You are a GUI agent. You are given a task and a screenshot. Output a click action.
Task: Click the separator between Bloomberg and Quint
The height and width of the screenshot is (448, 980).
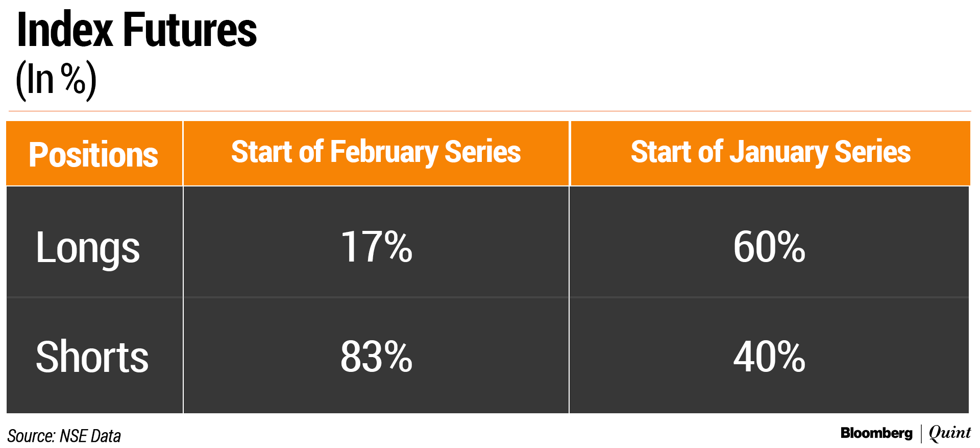[921, 433]
